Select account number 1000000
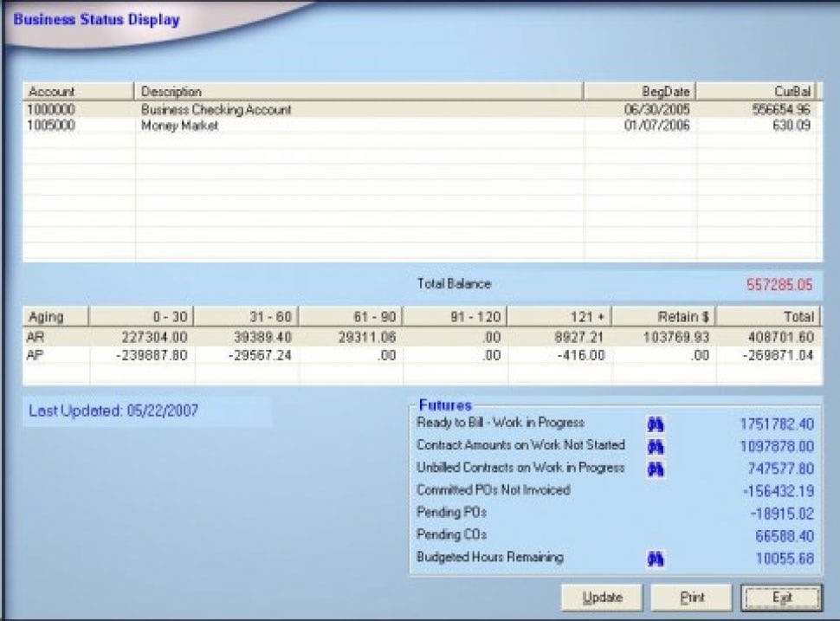Image resolution: width=840 pixels, height=621 pixels. pos(51,109)
